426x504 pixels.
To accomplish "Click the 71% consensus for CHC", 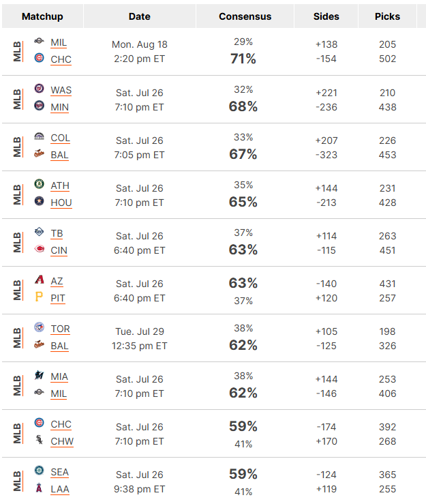I will pos(243,59).
